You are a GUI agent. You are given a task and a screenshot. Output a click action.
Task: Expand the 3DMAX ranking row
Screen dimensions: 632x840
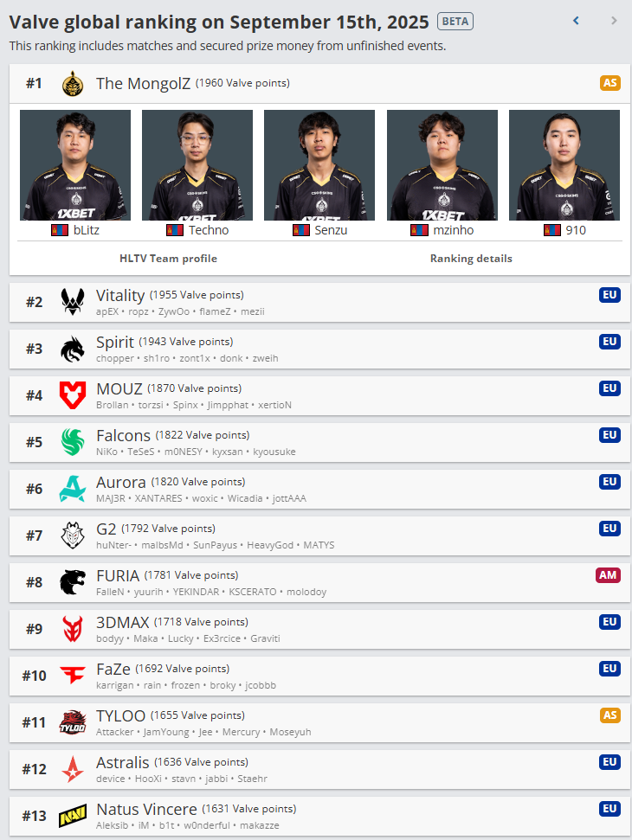[x=319, y=629]
